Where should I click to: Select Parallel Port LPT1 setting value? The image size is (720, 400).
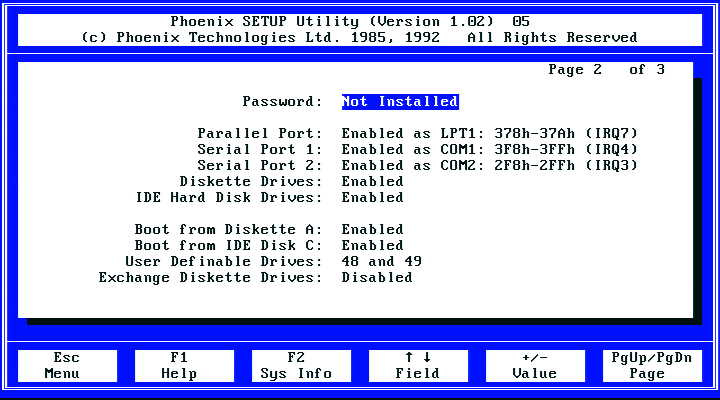point(489,134)
